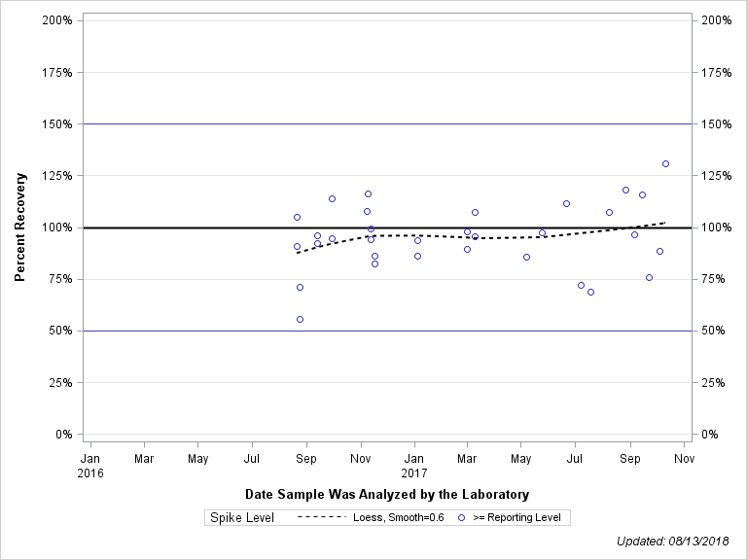This screenshot has width=747, height=560.
Task: Click the '2017' year label on x-axis
Action: [x=414, y=473]
